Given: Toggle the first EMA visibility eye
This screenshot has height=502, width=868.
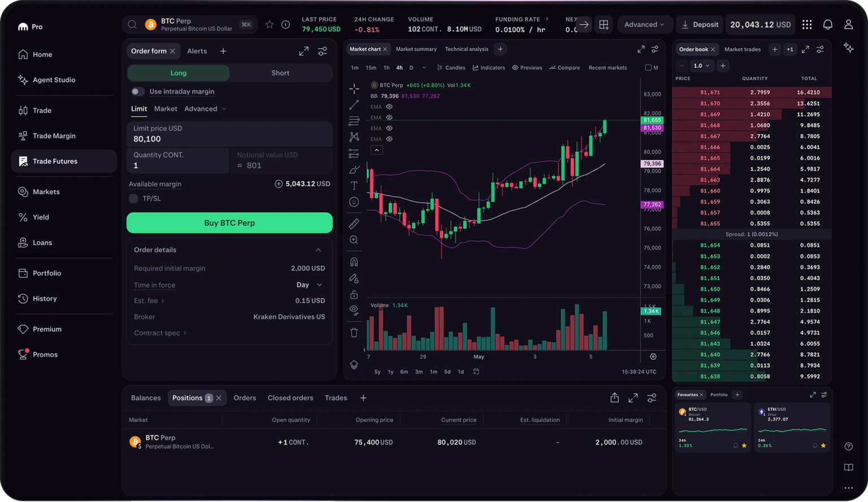Looking at the screenshot, I should [x=389, y=107].
